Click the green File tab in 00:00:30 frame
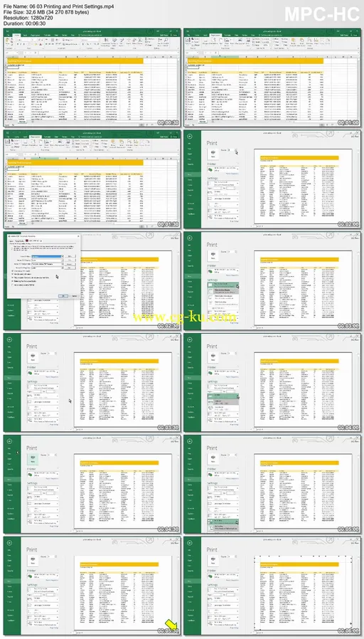 tap(8, 35)
